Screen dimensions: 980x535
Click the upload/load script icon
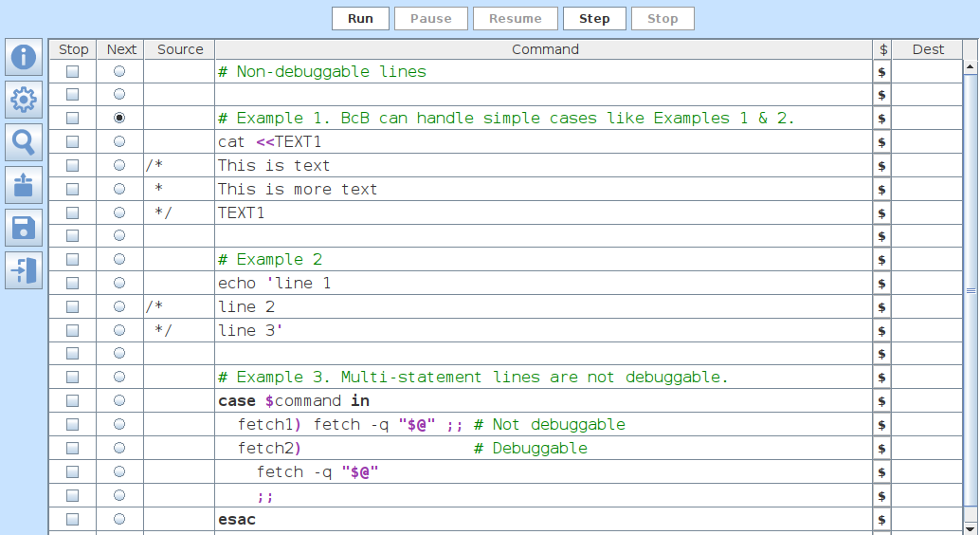click(24, 185)
